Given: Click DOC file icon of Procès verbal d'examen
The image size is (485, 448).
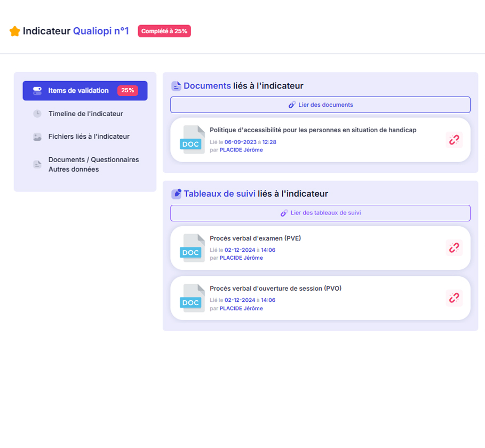Looking at the screenshot, I should pos(192,248).
